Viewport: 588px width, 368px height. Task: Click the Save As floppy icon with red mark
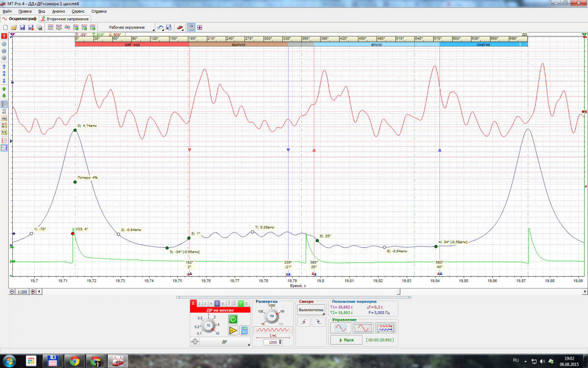pos(31,27)
